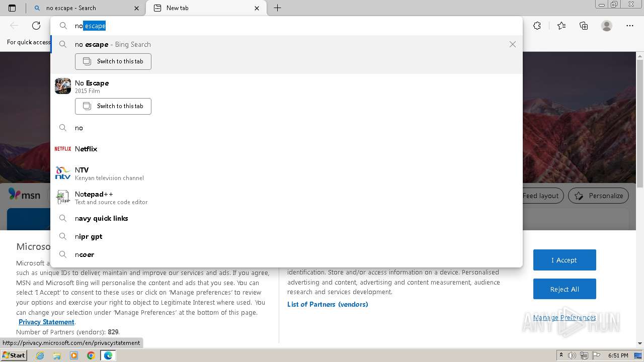The image size is (644, 362).
Task: Open the 'Manage Preferences' link
Action: tap(565, 317)
